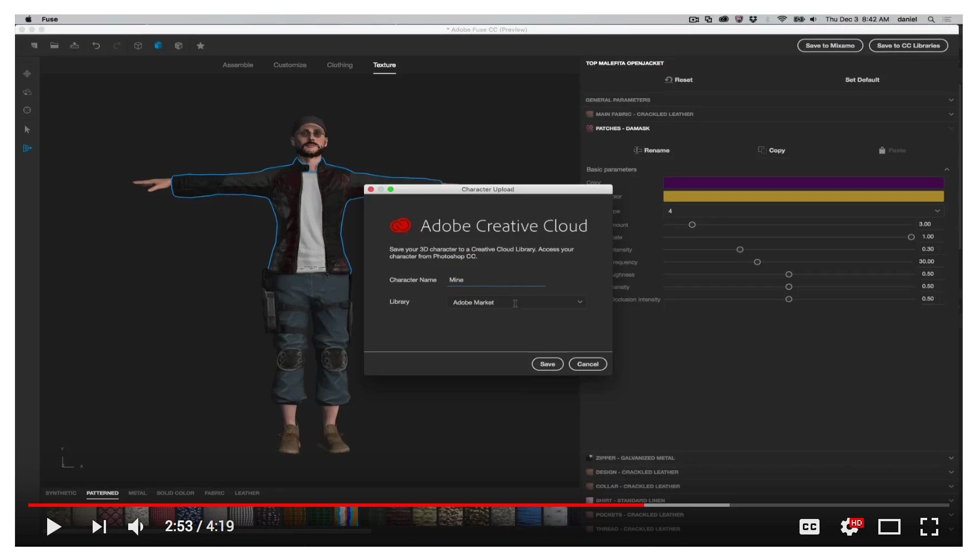Undo the last action

96,45
